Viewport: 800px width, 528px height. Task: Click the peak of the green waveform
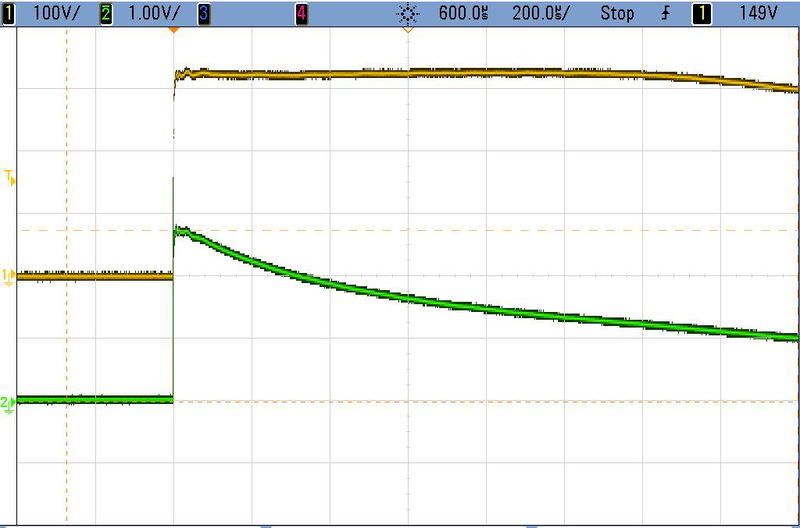pos(180,230)
